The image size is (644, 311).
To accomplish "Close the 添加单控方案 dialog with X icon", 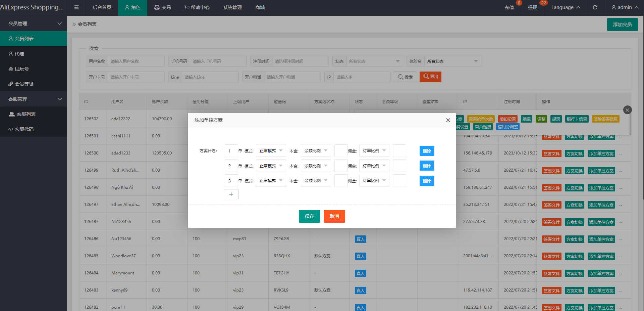I will [x=448, y=120].
